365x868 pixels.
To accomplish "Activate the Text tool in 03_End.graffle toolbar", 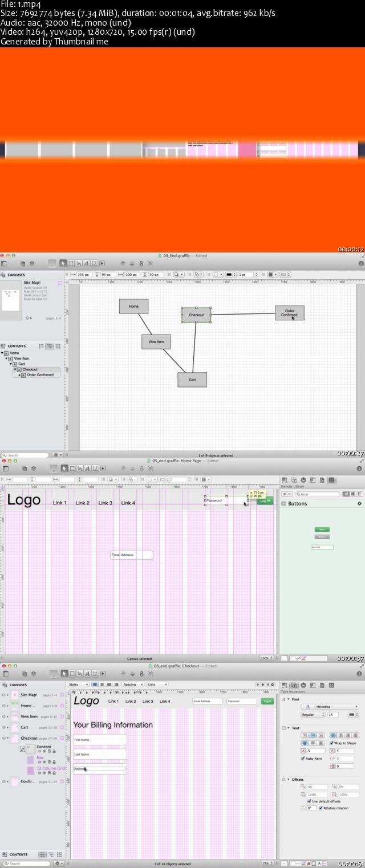I will 87,263.
